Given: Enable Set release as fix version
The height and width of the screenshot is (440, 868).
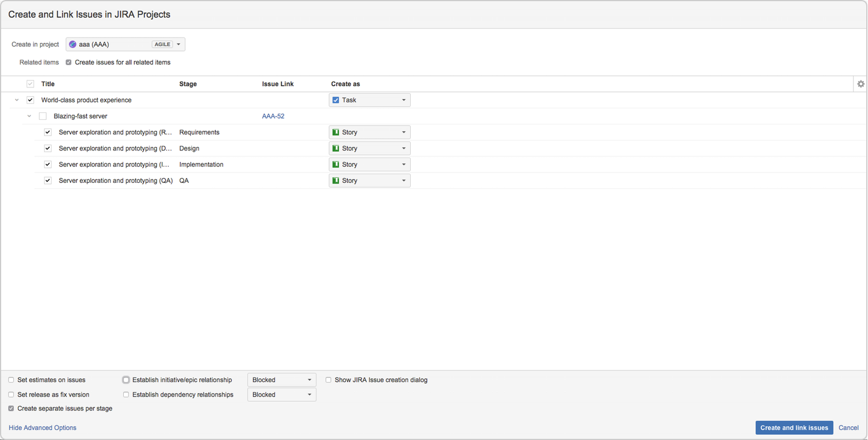Looking at the screenshot, I should 12,395.
